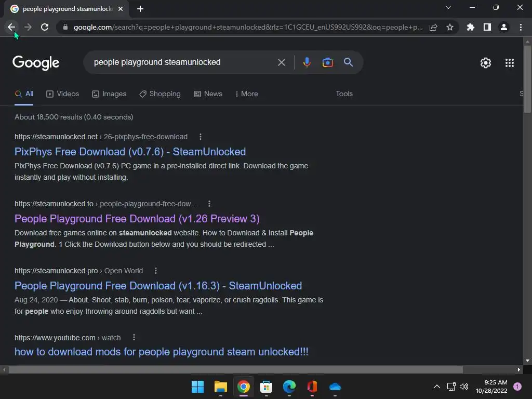Clear the search box with the X
532x399 pixels.
click(281, 62)
